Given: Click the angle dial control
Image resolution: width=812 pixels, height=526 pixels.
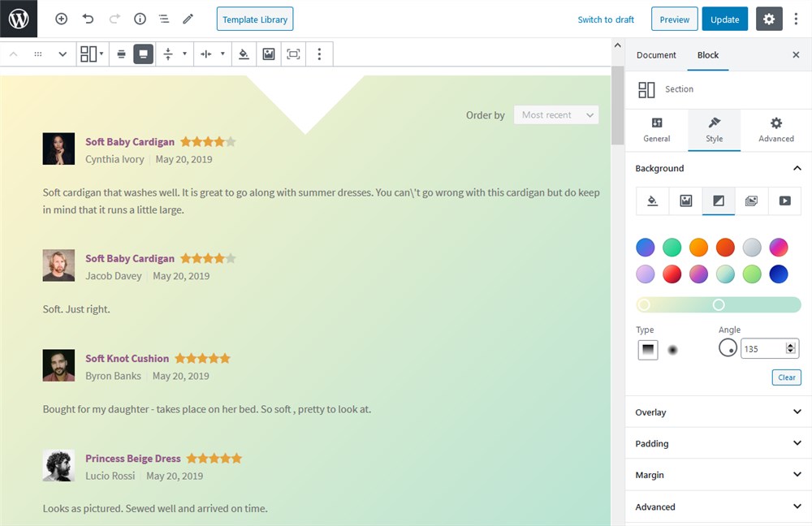Looking at the screenshot, I should [728, 348].
